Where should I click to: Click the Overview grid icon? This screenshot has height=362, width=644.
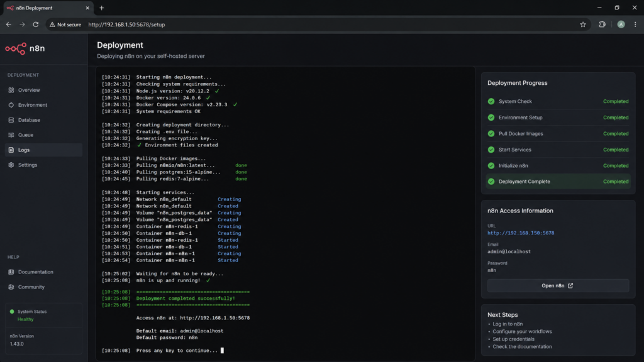[x=11, y=90]
